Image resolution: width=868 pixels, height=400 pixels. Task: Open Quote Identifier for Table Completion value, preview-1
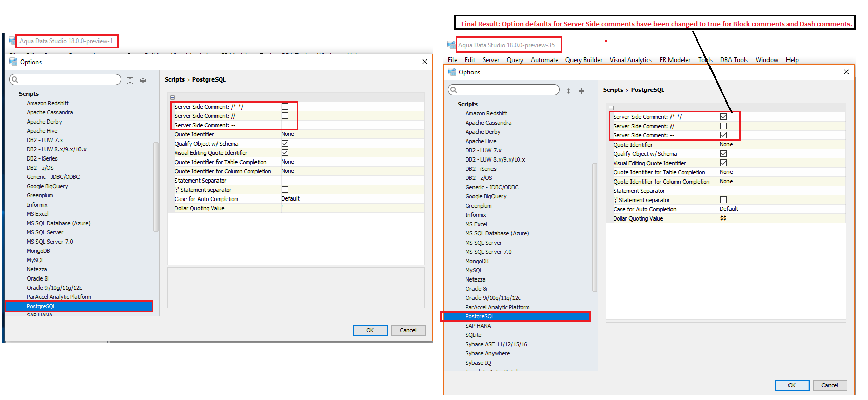pos(352,162)
